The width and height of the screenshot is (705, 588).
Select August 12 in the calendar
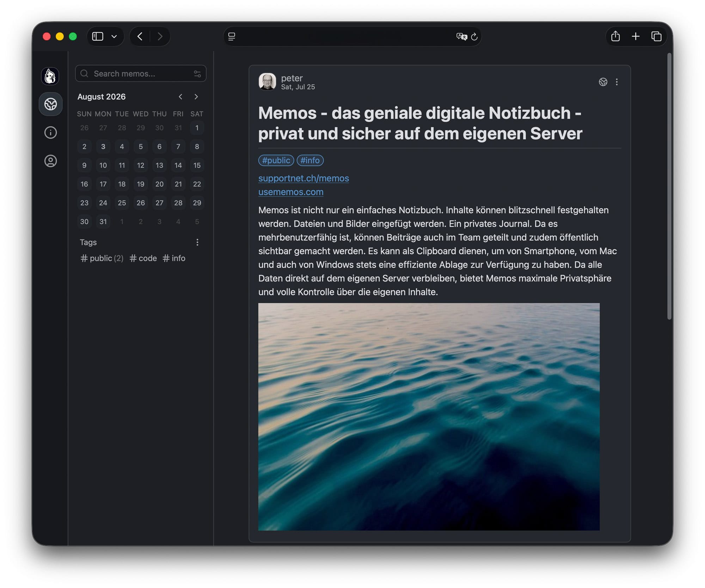point(141,165)
